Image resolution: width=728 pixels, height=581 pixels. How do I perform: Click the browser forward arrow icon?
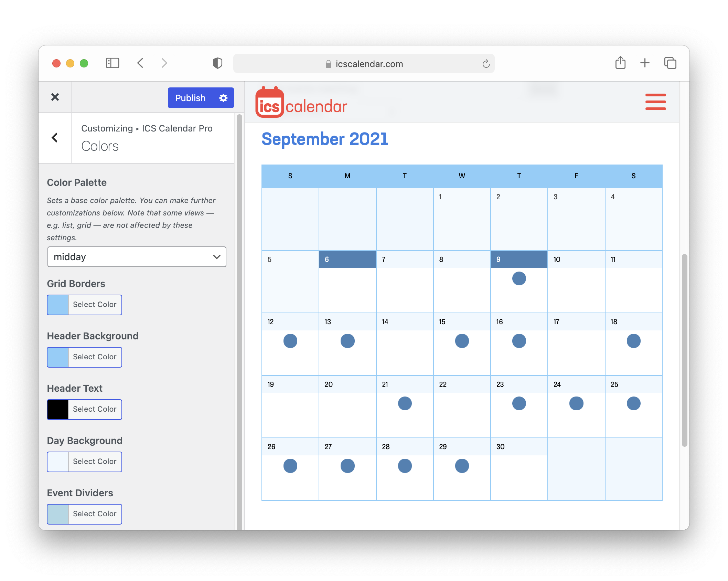(x=164, y=63)
